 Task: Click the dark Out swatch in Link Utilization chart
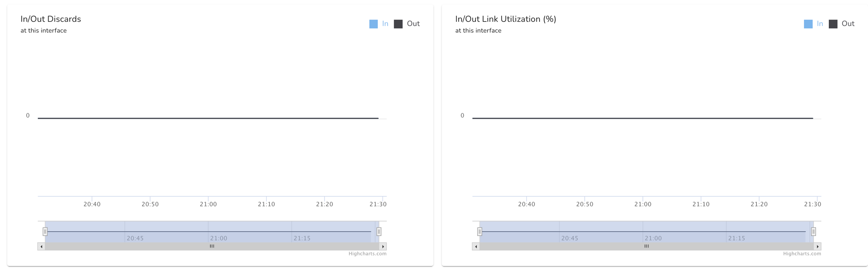[833, 24]
